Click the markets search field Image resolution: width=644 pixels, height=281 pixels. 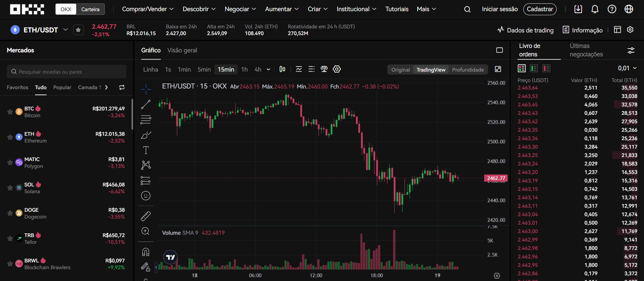coord(66,72)
